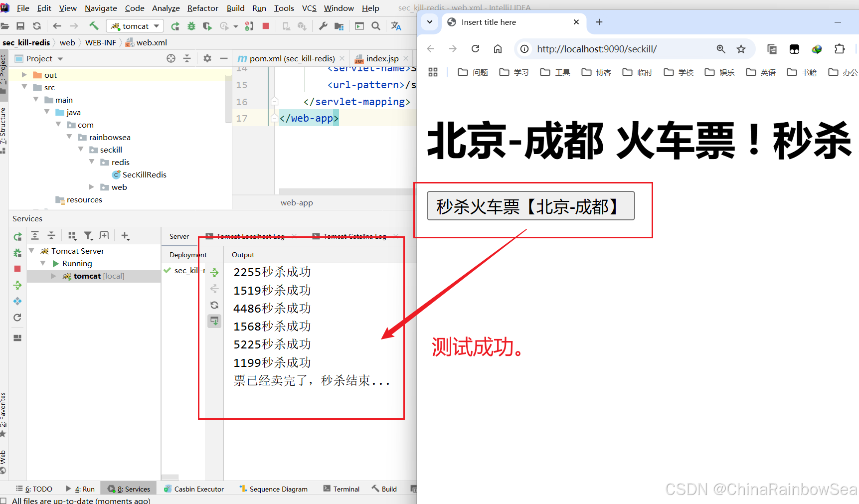
Task: Select the SecKillRedis class file
Action: pos(139,174)
